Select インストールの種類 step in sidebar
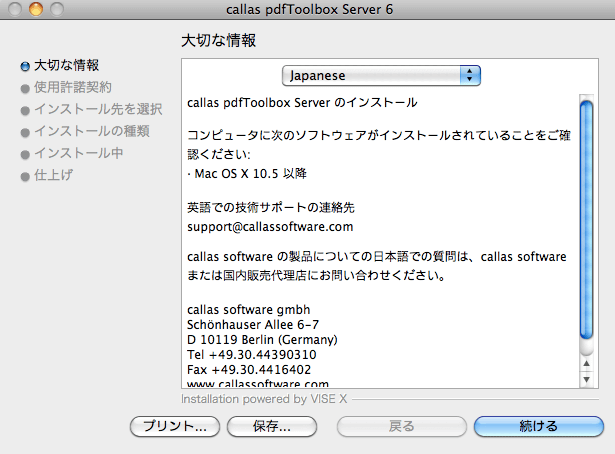 92,131
